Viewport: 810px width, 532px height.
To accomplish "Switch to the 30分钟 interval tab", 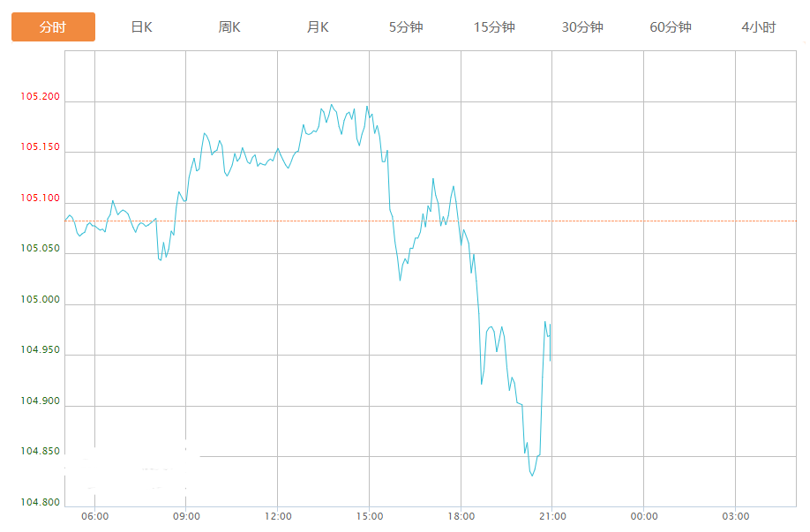I will [582, 27].
